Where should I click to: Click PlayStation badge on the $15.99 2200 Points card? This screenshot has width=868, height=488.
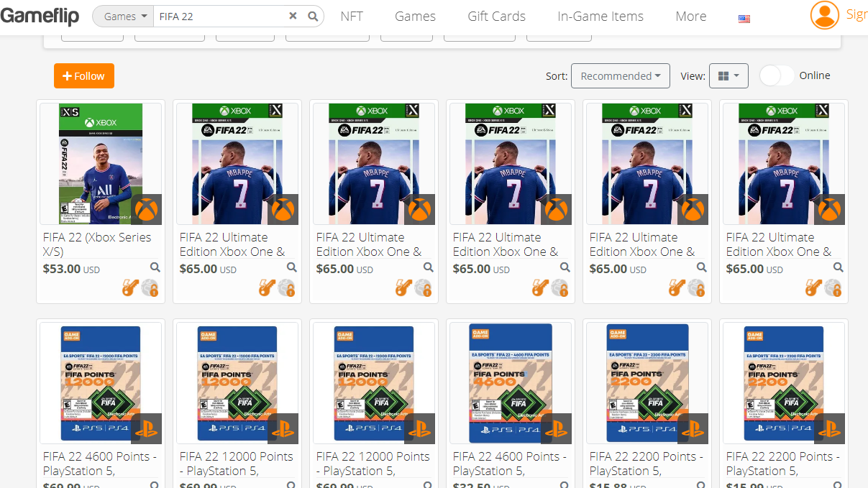point(829,428)
